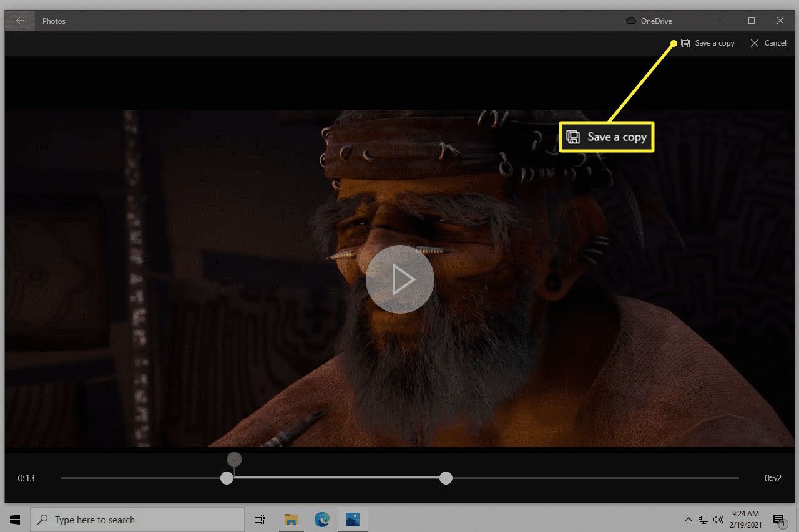Click the 0:13 start time label
This screenshot has height=532, width=799.
pos(26,478)
